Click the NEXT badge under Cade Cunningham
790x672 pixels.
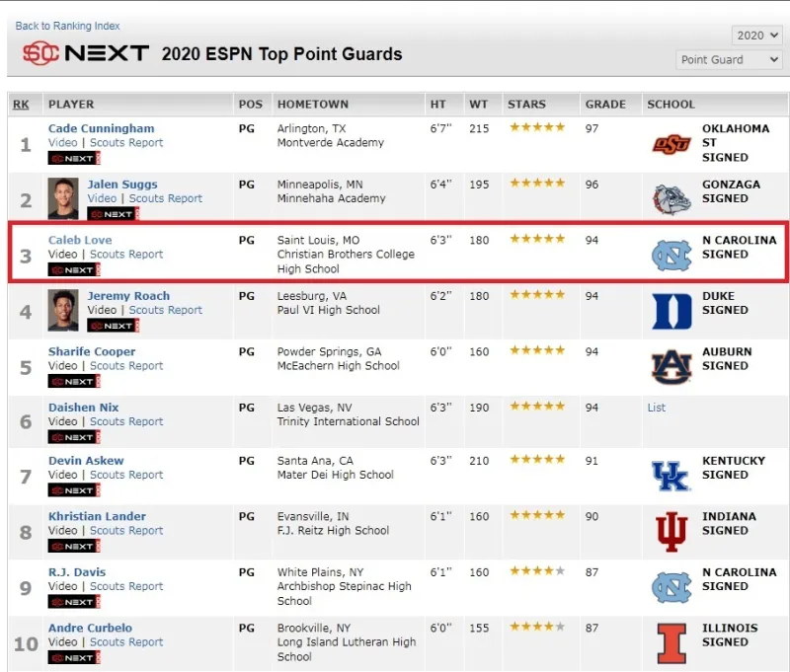(72, 158)
